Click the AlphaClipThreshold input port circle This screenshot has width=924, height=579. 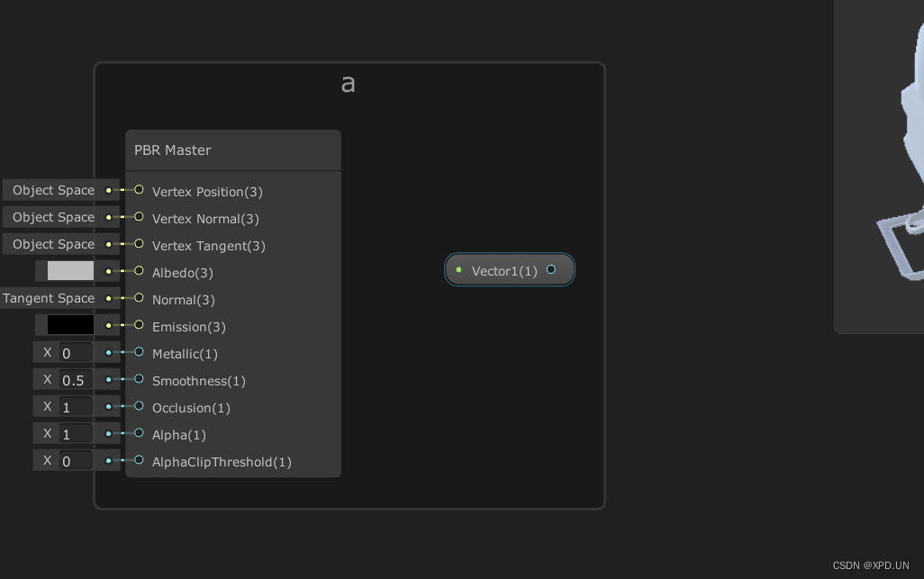pos(139,460)
